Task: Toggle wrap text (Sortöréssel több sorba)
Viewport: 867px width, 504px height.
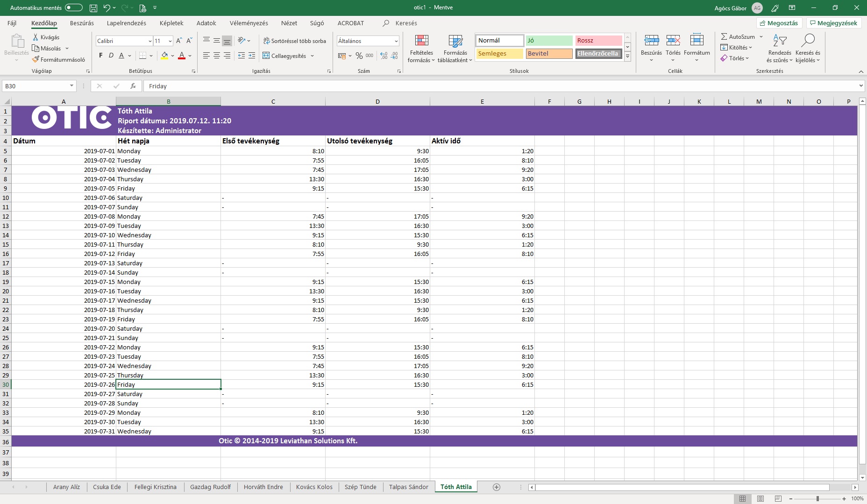Action: point(294,41)
